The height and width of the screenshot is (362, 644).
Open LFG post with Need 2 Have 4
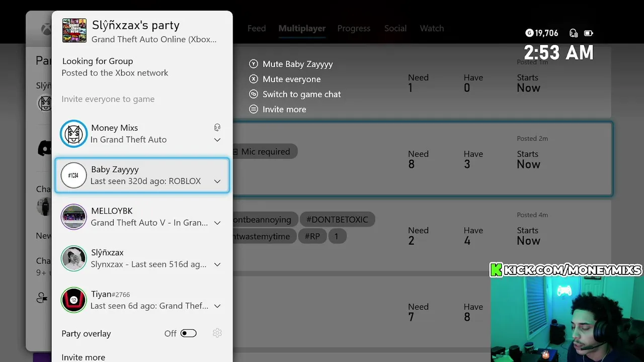423,235
